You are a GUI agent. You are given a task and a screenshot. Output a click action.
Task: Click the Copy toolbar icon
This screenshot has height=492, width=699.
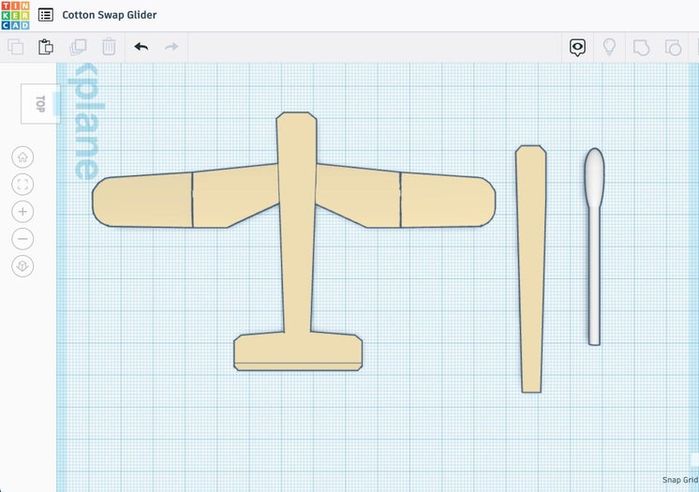[x=16, y=47]
